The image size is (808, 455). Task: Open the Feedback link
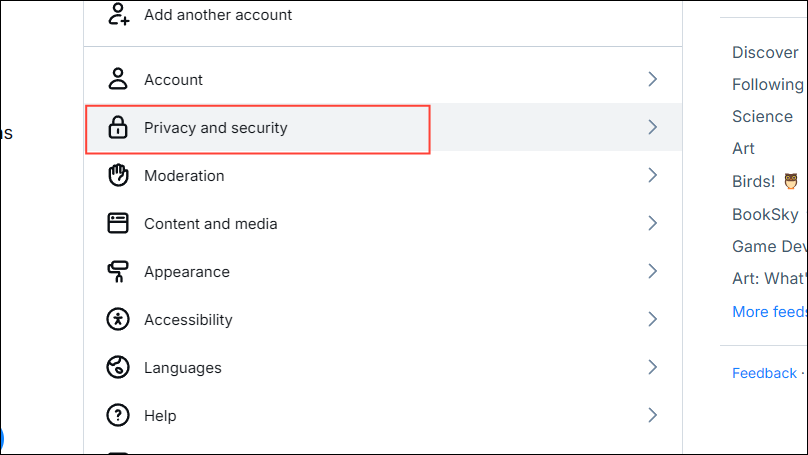click(x=764, y=373)
